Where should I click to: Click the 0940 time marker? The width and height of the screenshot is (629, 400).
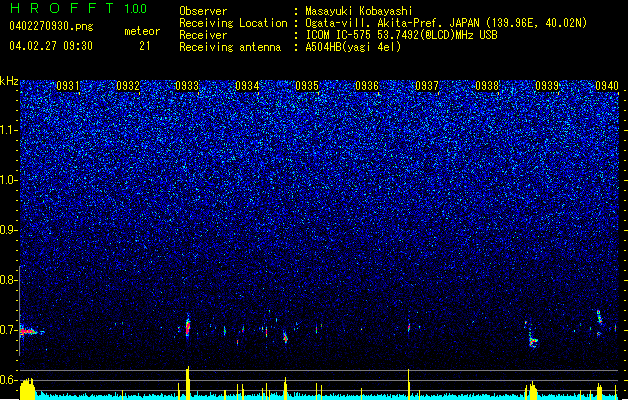(607, 86)
